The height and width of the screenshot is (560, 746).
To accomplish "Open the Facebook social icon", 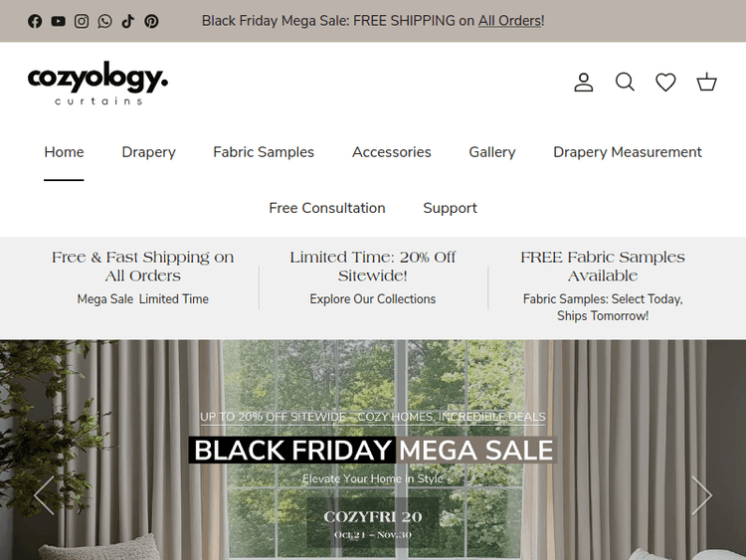I will pos(35,21).
